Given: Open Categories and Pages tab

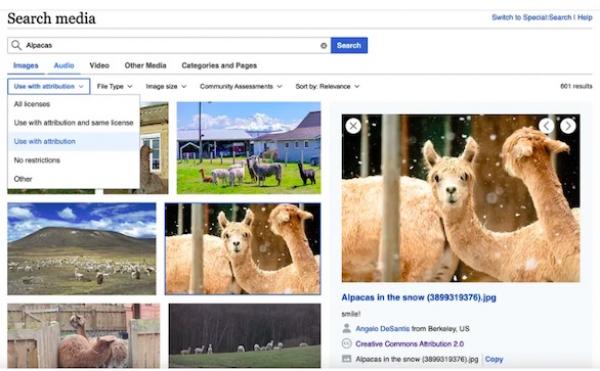Looking at the screenshot, I should click(219, 65).
